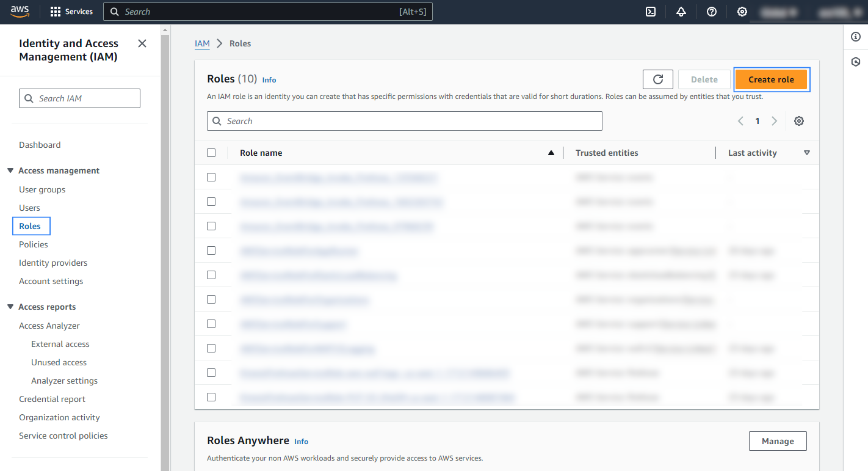Open the notifications bell icon
The width and height of the screenshot is (868, 471).
point(681,12)
